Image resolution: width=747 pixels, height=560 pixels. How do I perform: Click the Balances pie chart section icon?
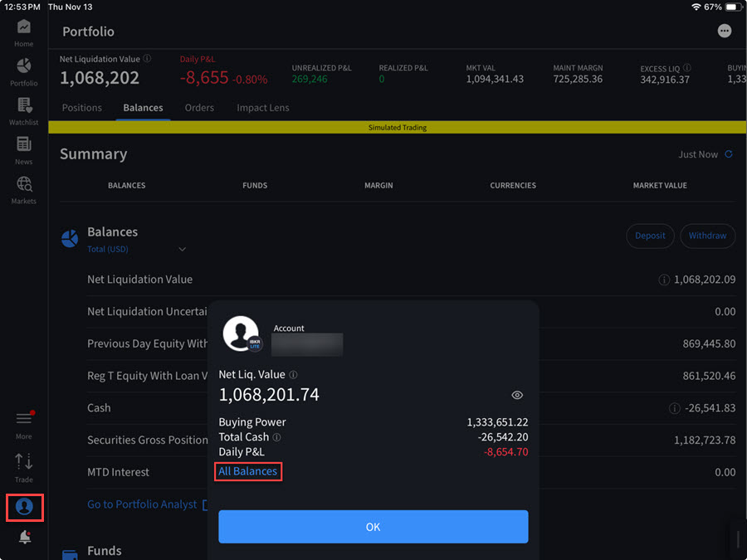click(x=70, y=238)
